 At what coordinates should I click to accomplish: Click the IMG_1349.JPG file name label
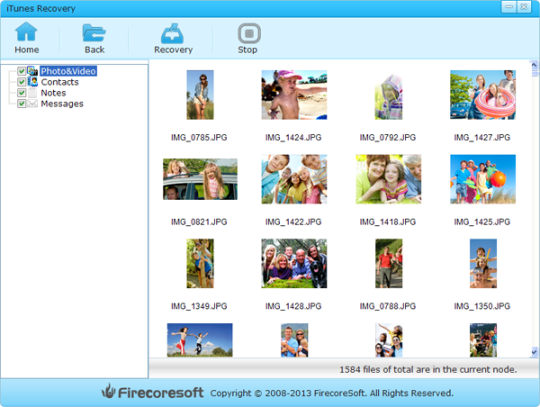pyautogui.click(x=199, y=306)
